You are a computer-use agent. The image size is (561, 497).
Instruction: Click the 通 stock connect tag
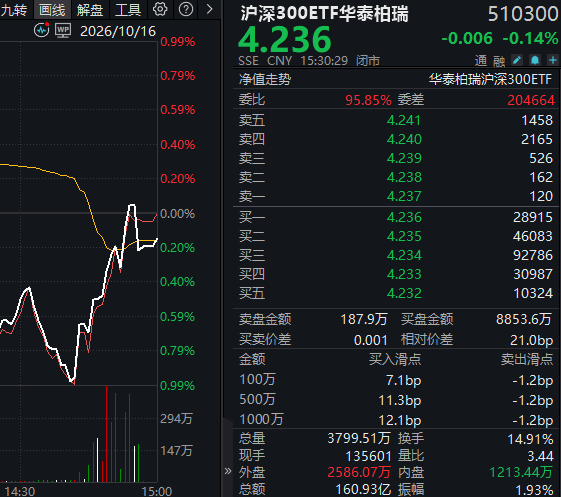point(481,61)
